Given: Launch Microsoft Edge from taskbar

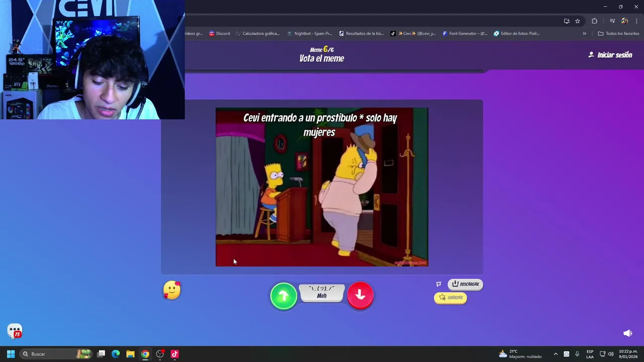Looking at the screenshot, I should [116, 354].
